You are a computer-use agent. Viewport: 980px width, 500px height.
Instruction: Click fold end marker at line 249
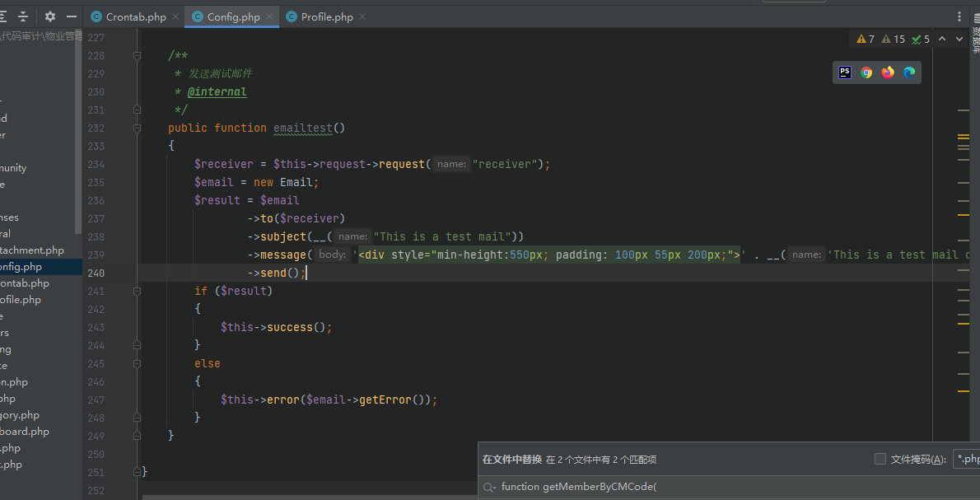click(137, 436)
